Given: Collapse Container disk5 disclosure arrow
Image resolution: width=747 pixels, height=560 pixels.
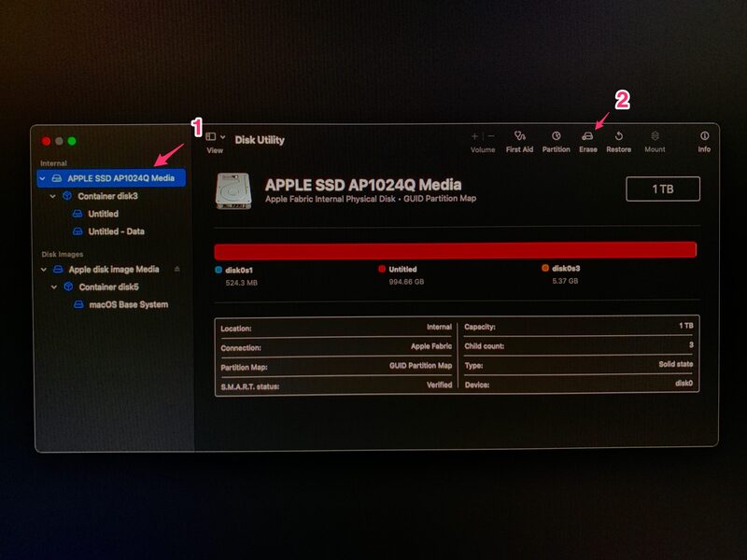Looking at the screenshot, I should click(x=54, y=287).
